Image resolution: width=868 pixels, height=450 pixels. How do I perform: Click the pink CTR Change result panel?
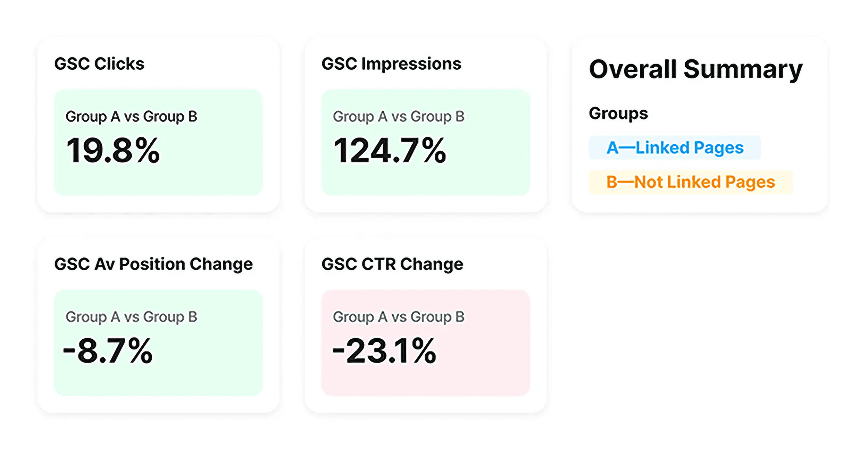coord(426,343)
